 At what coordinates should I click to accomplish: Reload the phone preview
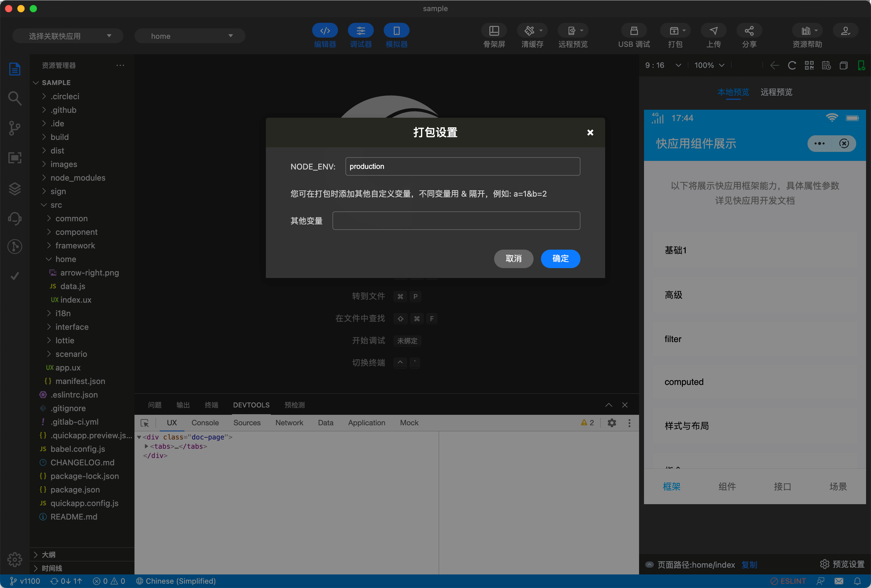(x=791, y=65)
